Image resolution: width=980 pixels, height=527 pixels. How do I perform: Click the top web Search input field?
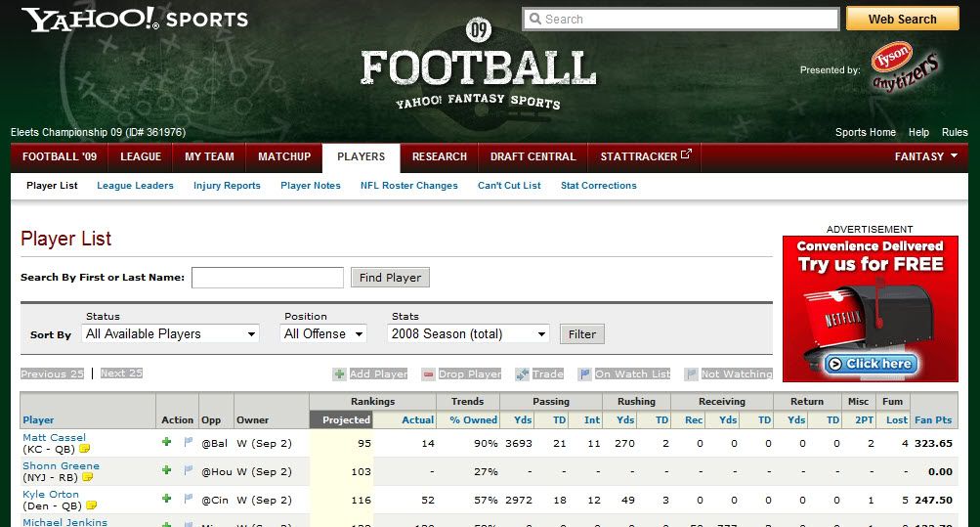[681, 19]
